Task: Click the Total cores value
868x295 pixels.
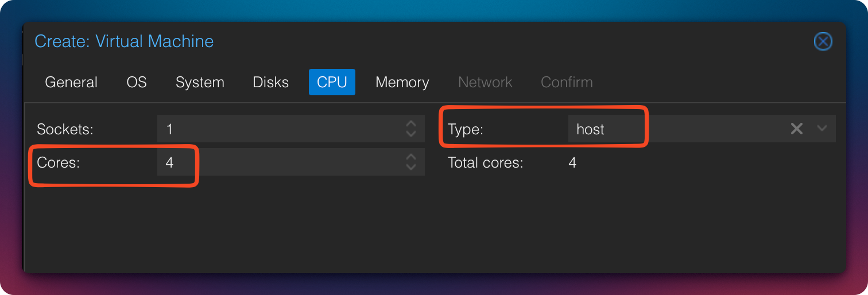Action: click(572, 162)
